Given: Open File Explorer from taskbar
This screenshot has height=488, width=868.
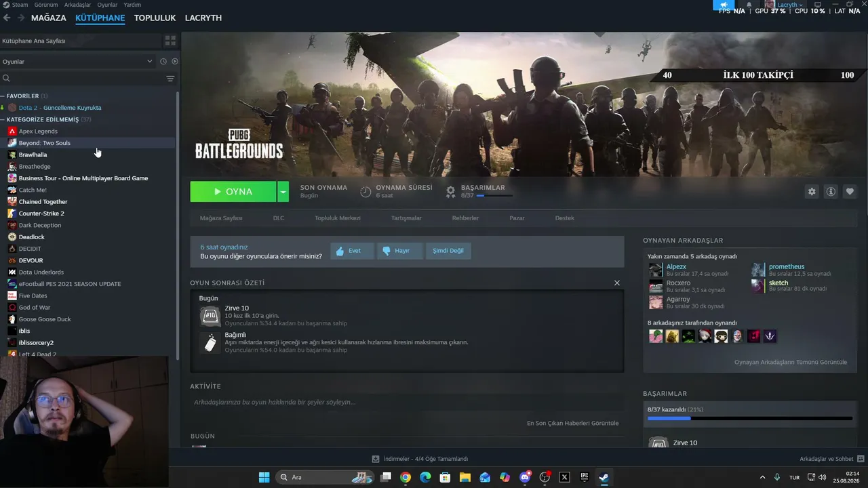Looking at the screenshot, I should click(x=465, y=477).
